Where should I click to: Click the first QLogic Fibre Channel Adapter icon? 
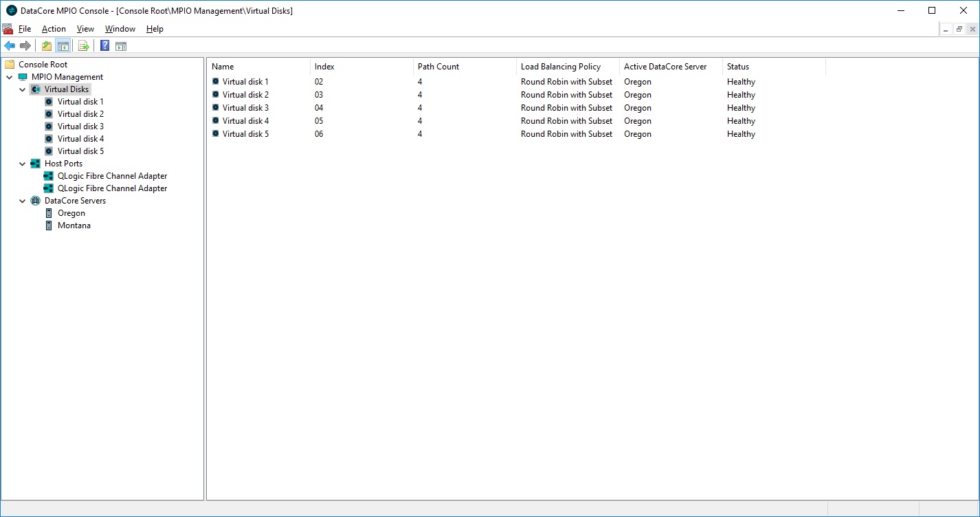(x=49, y=176)
